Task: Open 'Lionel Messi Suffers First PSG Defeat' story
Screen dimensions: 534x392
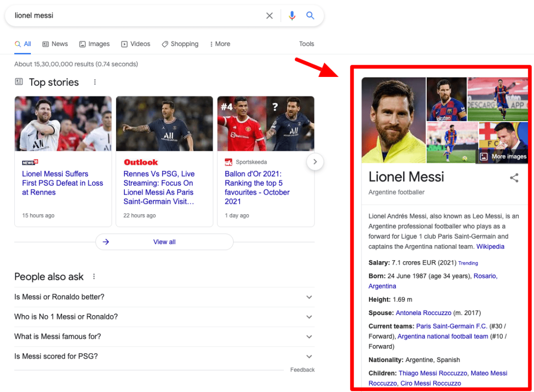Action: pyautogui.click(x=63, y=183)
